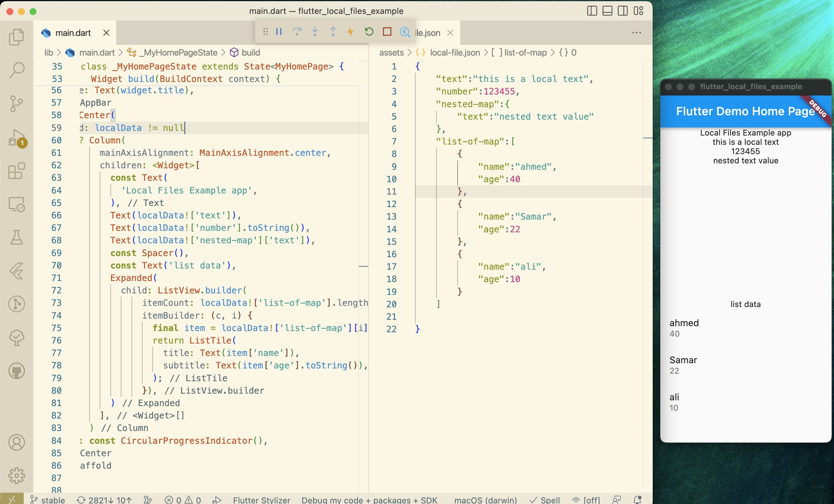Image resolution: width=834 pixels, height=504 pixels.
Task: Toggle the bottom panel layout button
Action: coord(607,11)
